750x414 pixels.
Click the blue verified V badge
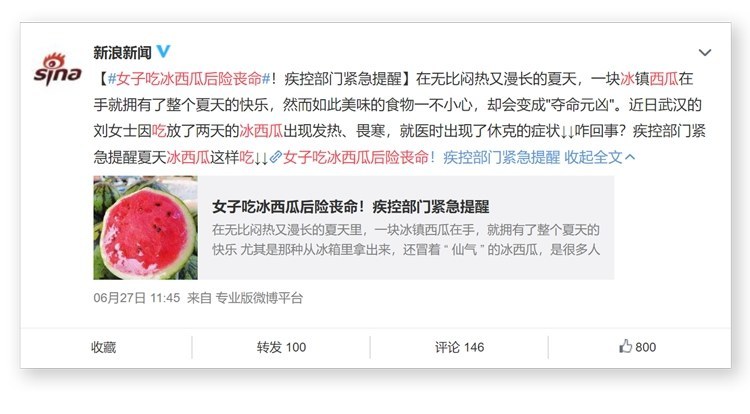click(x=164, y=52)
